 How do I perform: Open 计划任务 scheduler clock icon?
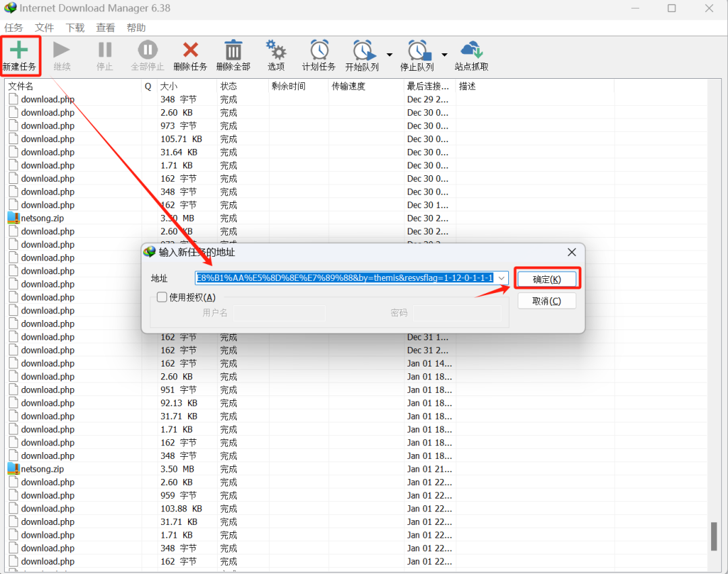click(x=320, y=50)
